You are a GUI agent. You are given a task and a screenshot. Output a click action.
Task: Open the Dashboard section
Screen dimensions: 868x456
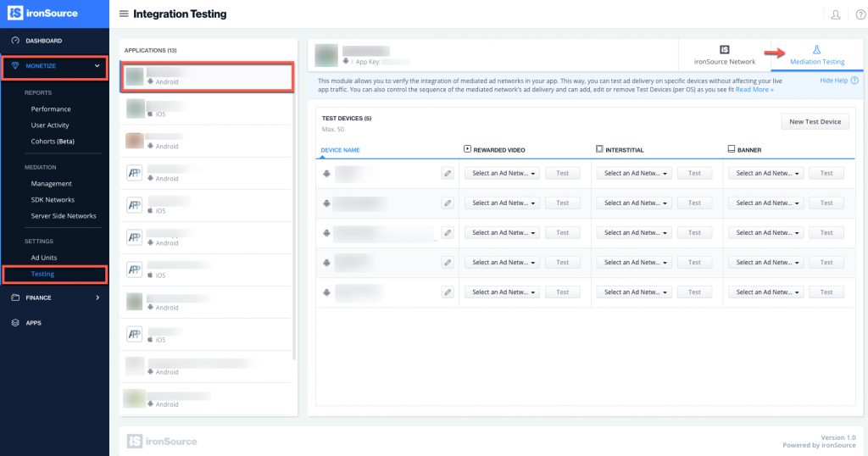(x=44, y=41)
